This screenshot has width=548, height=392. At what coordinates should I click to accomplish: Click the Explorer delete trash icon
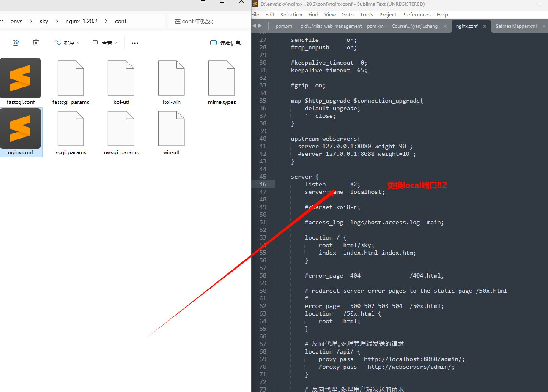click(x=36, y=43)
